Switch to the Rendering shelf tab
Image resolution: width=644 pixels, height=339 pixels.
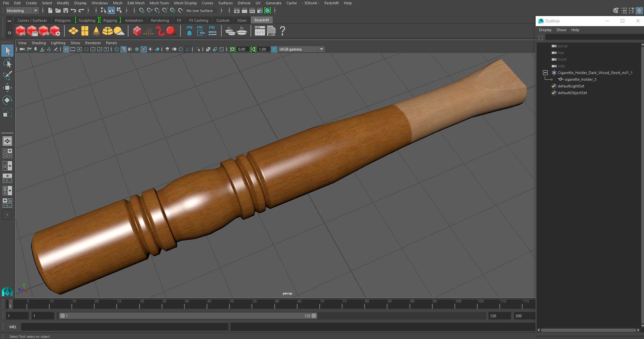pos(160,20)
